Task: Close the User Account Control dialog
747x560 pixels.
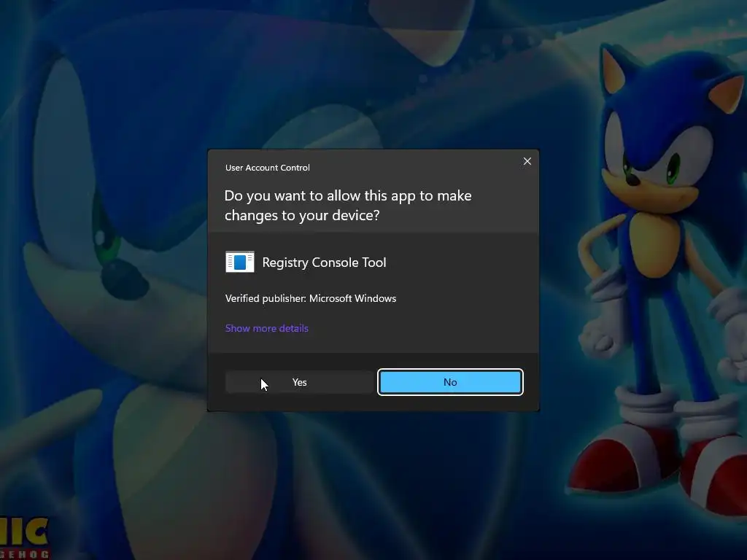Action: pos(527,161)
